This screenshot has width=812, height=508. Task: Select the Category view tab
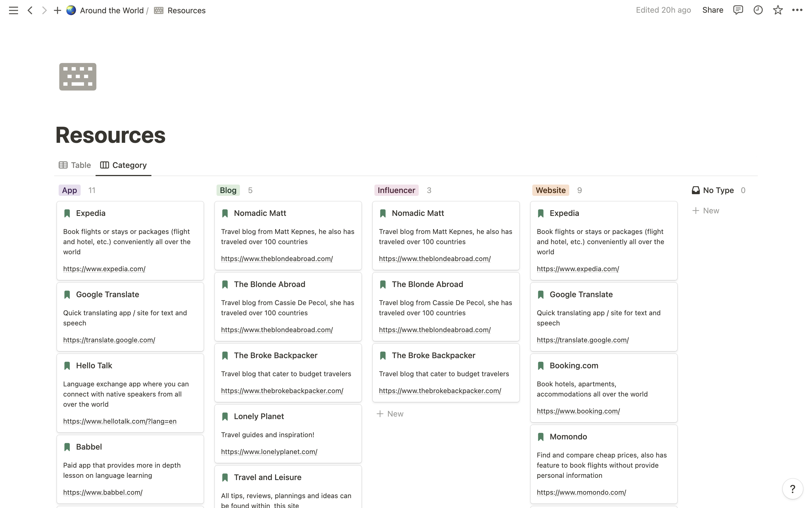pos(123,165)
